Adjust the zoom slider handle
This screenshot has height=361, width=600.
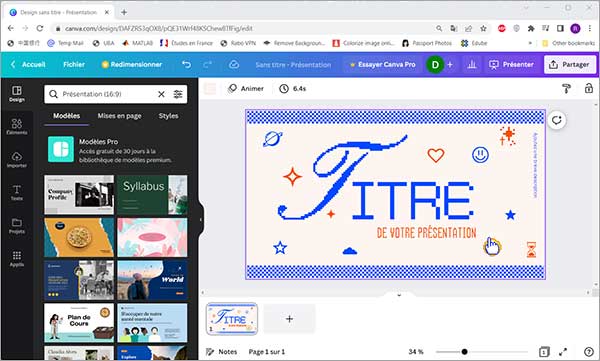pos(464,352)
